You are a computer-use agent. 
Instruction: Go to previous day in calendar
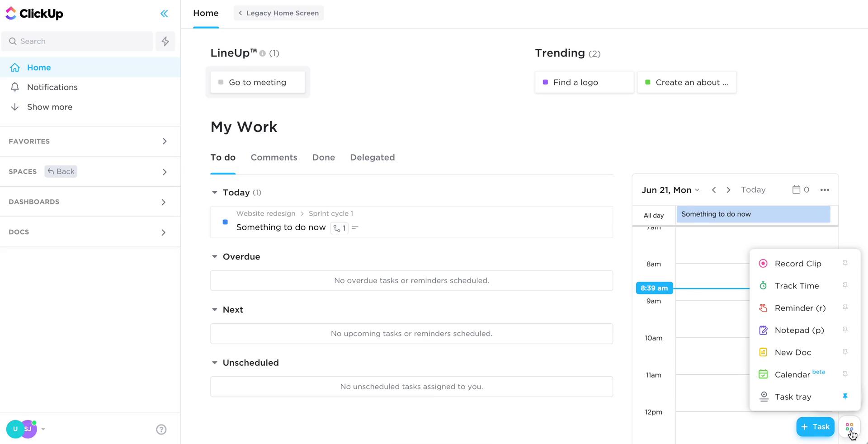(x=714, y=190)
